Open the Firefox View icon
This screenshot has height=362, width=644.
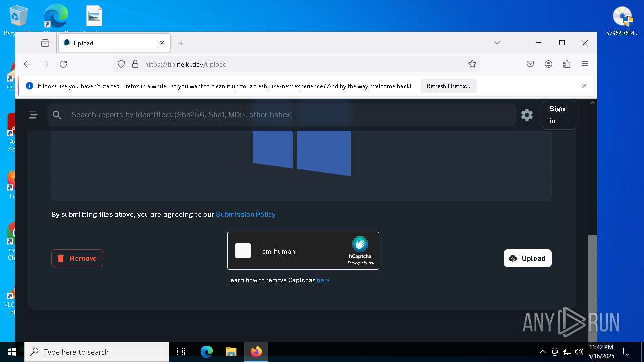point(45,43)
